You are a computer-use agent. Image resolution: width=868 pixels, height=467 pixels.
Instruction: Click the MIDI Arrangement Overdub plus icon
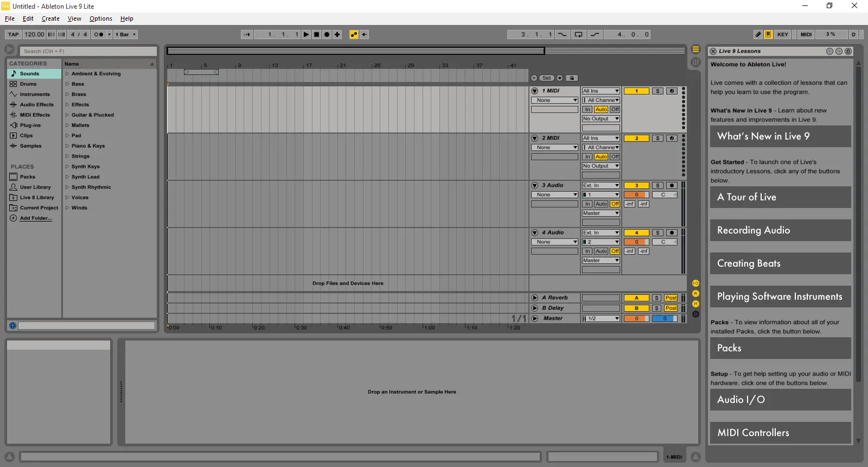click(337, 34)
